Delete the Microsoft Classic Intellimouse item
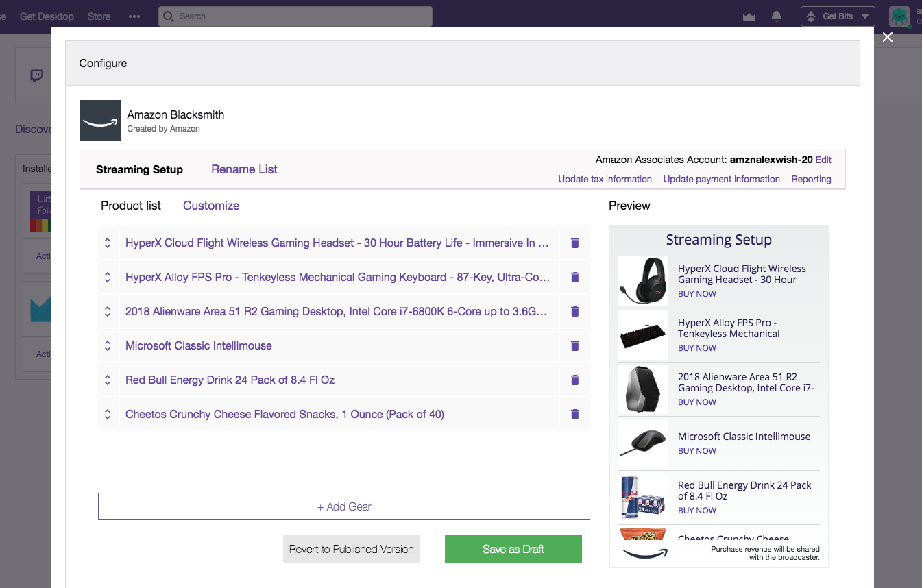The image size is (922, 588). point(574,346)
